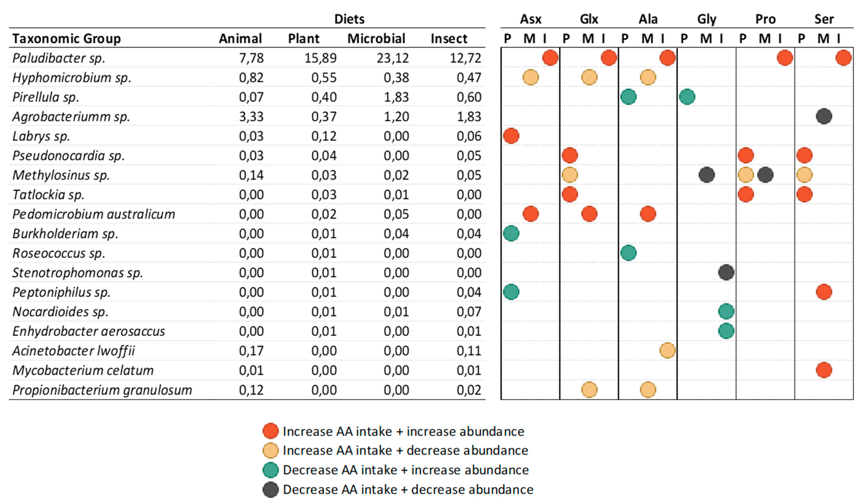
Task: Click the red dot in the Labrys row
Action: point(511,136)
